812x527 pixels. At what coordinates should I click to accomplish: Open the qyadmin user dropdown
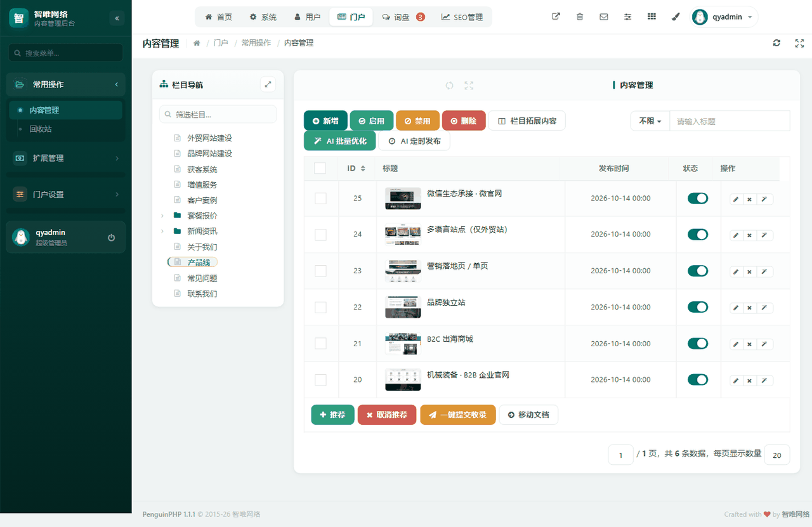coord(724,17)
